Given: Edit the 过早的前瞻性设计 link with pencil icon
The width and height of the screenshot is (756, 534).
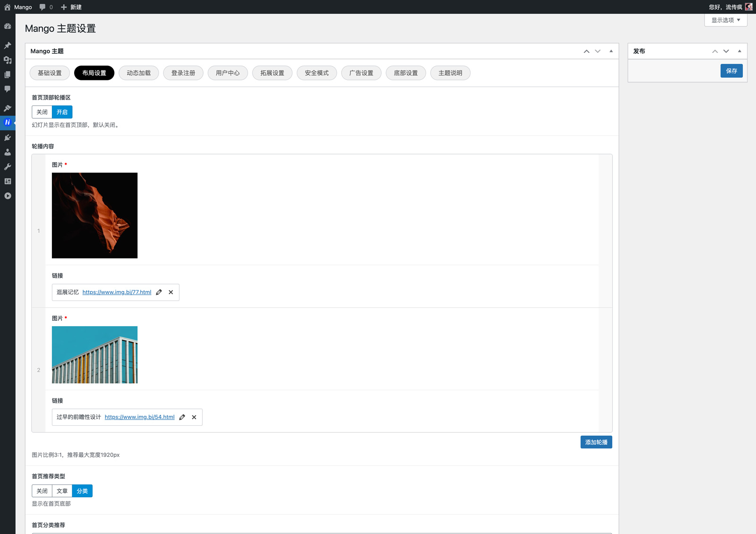Looking at the screenshot, I should pyautogui.click(x=182, y=417).
